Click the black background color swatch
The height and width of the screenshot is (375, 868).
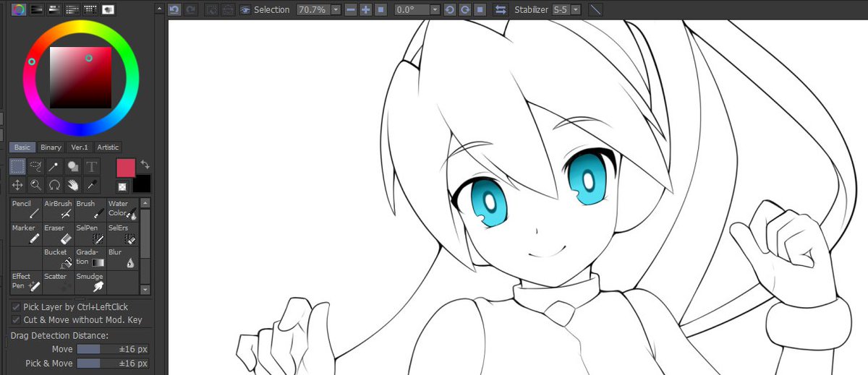[x=142, y=184]
